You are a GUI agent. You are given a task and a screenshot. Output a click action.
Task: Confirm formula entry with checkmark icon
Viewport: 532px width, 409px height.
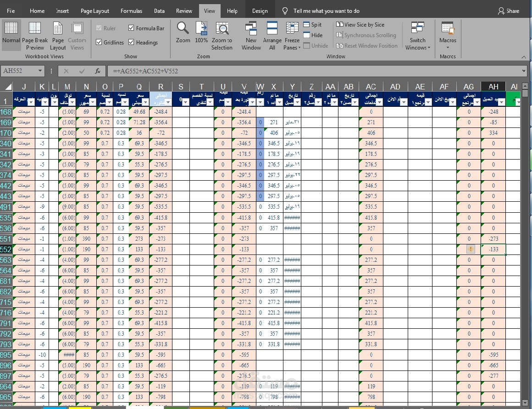82,71
